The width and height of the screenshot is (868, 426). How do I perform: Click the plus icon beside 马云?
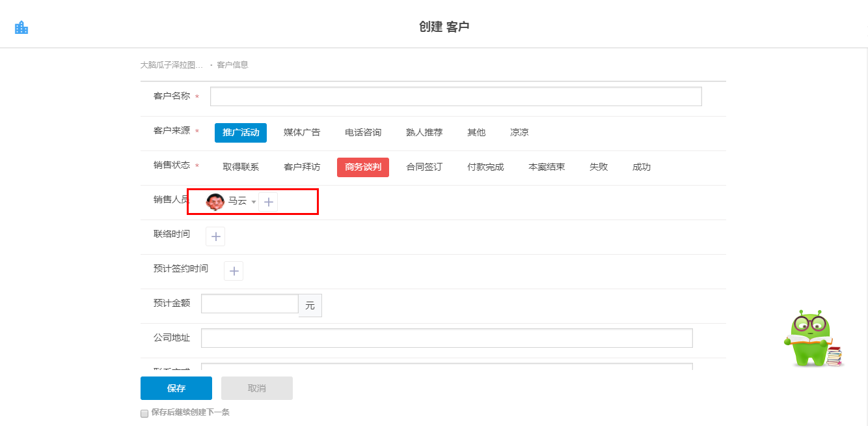click(268, 202)
